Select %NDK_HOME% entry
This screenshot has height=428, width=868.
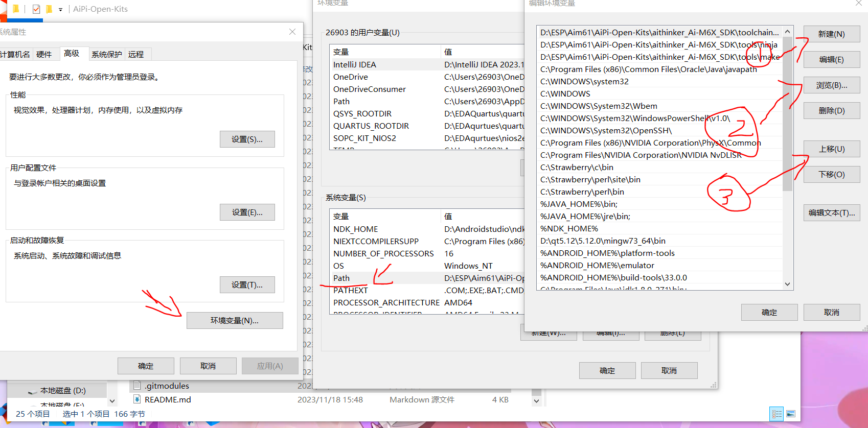(x=659, y=229)
